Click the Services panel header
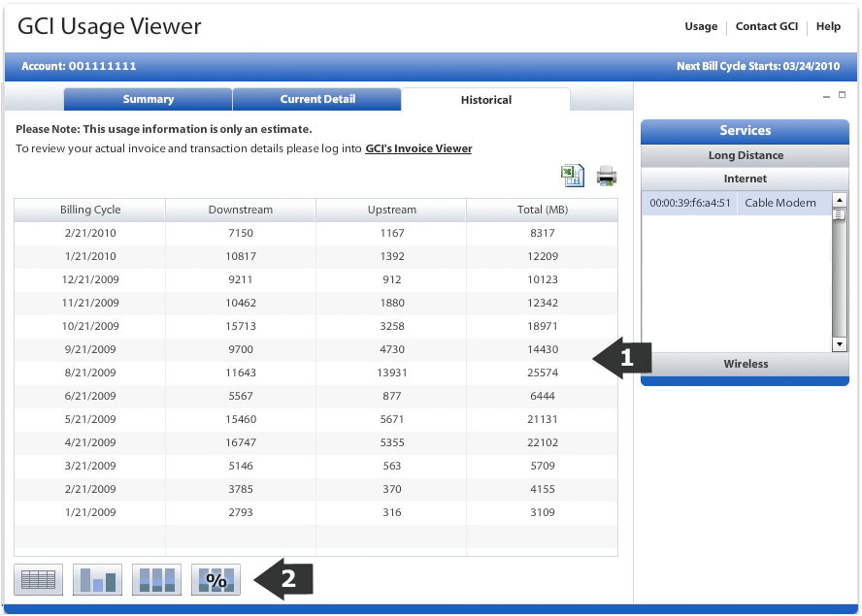 (x=745, y=131)
